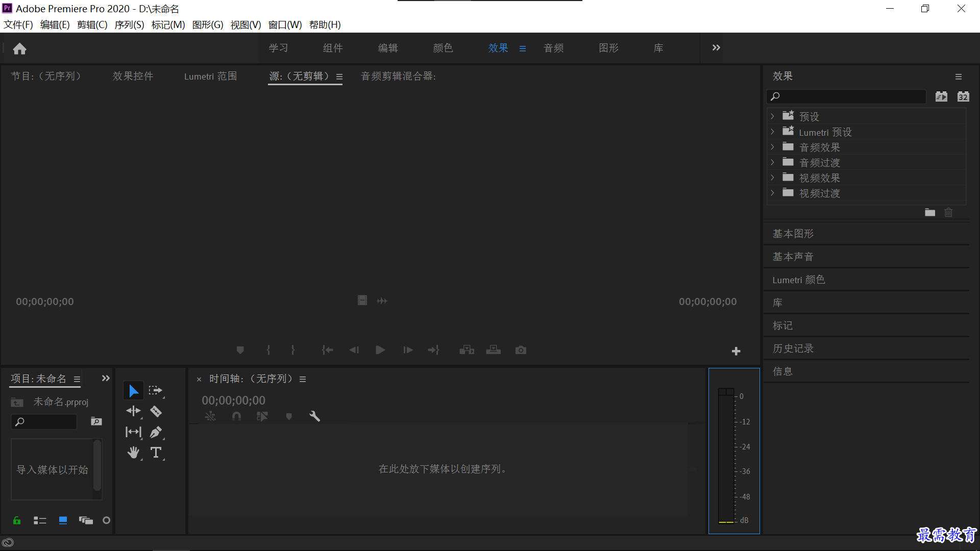Delete custom item trash icon in Effects
Image resolution: width=980 pixels, height=551 pixels.
pos(948,212)
